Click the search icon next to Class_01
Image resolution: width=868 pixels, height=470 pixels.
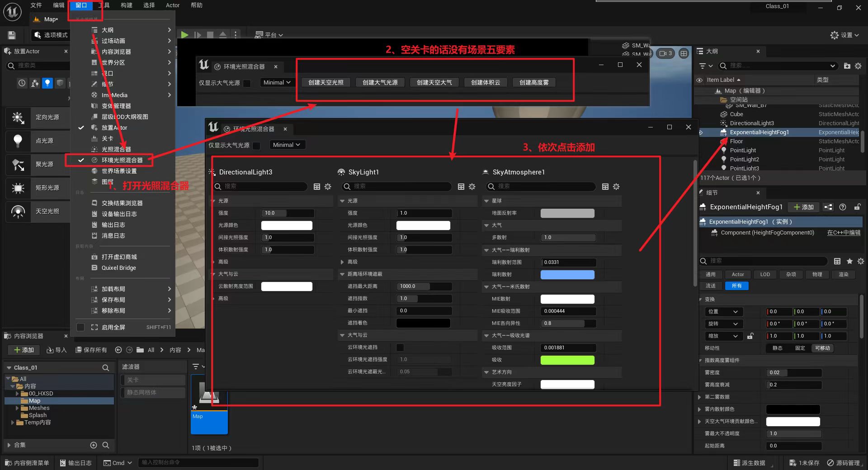pyautogui.click(x=105, y=368)
